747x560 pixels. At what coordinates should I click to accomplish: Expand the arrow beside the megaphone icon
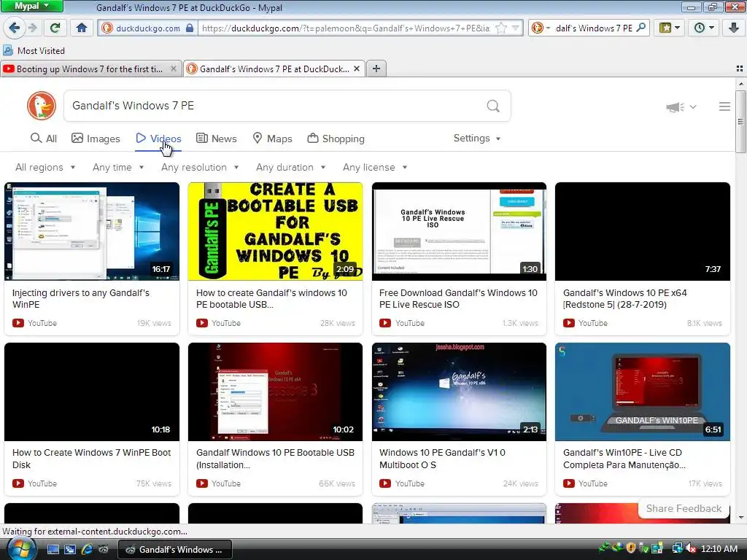[693, 107]
